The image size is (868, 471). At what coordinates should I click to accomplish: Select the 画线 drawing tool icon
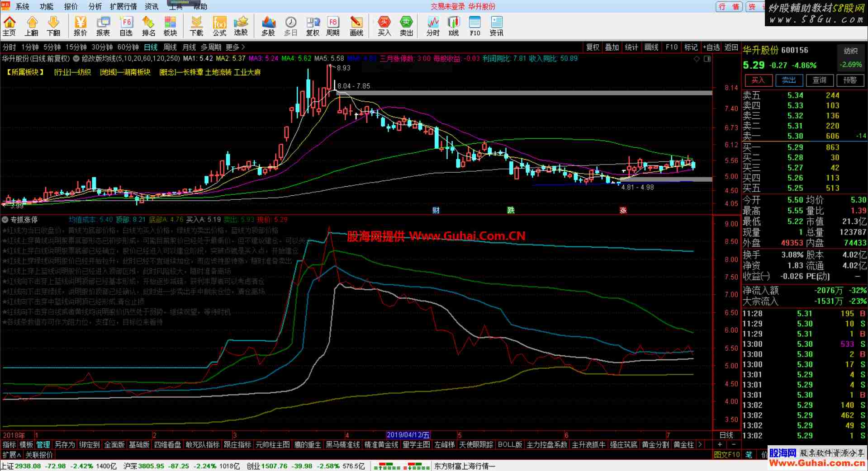(x=356, y=26)
